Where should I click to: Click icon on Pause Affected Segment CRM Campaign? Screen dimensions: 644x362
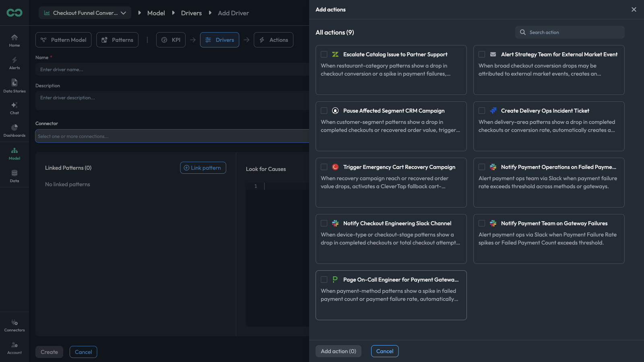tap(335, 111)
